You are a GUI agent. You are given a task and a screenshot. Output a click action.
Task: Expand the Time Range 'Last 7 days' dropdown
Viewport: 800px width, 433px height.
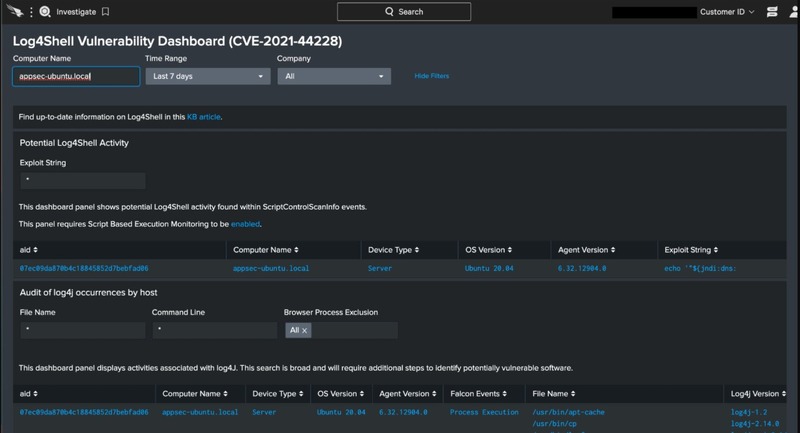point(207,76)
